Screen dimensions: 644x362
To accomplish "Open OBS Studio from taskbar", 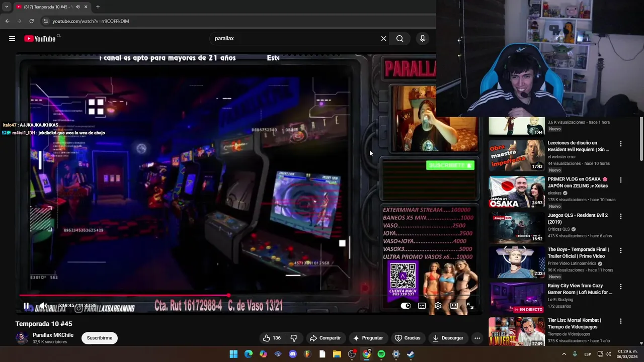I will tap(352, 354).
